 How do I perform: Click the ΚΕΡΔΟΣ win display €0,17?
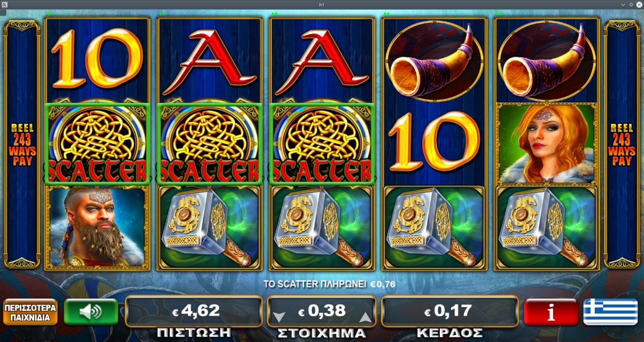450,312
